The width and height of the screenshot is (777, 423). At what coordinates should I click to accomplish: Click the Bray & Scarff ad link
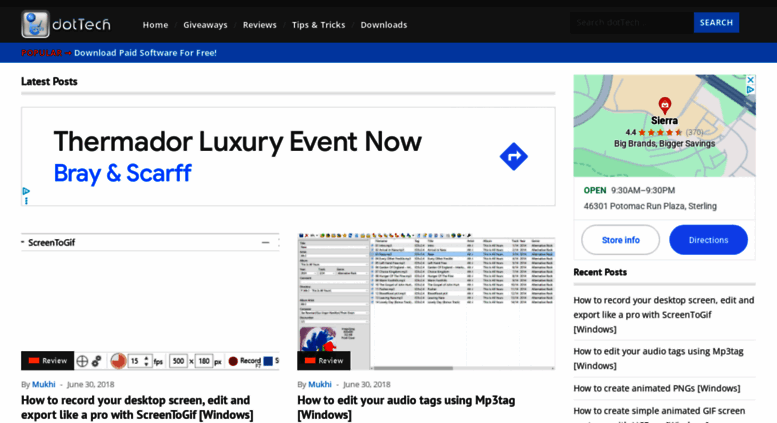coord(122,173)
